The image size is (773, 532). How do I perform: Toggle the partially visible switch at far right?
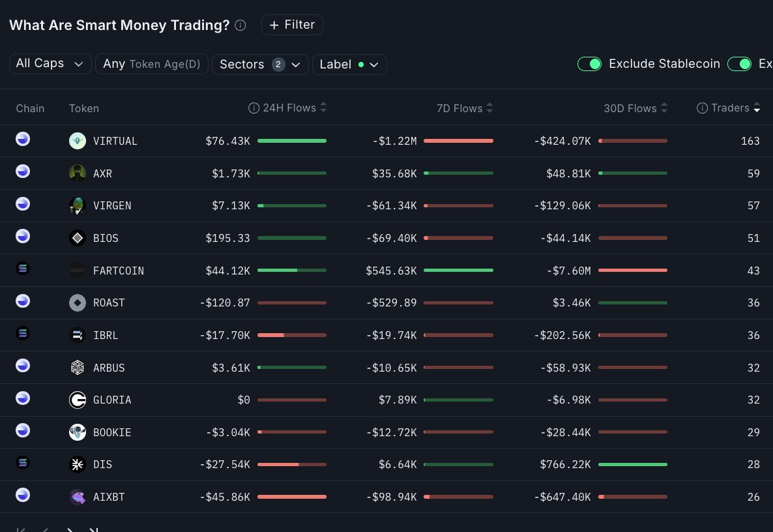[740, 64]
